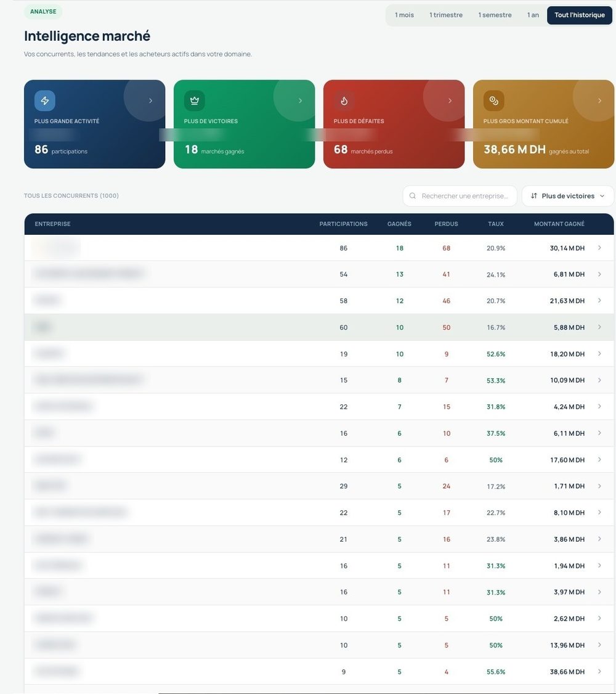Click the 55.6% rate cell

click(x=496, y=672)
